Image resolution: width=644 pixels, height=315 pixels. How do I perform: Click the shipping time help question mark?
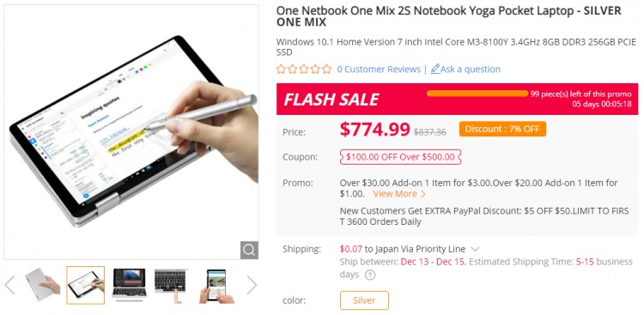tap(370, 275)
